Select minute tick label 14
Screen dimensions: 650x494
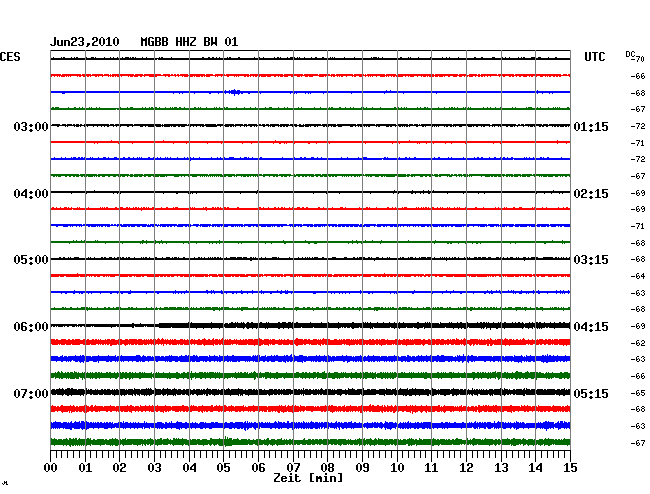pyautogui.click(x=535, y=467)
